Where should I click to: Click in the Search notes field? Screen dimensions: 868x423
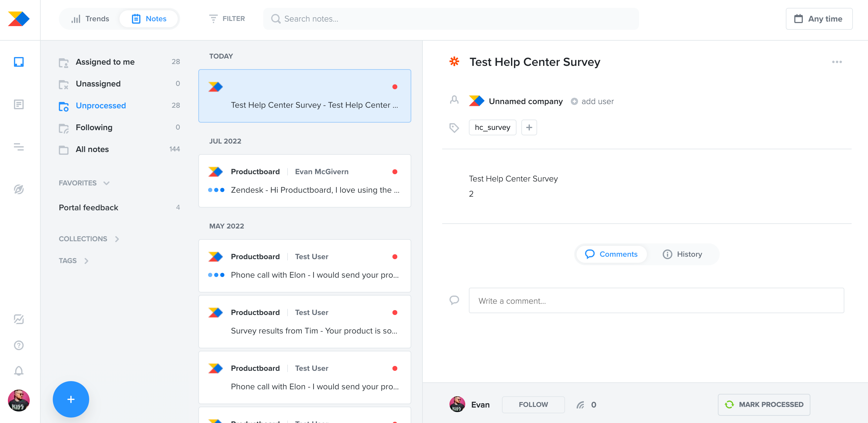click(451, 19)
